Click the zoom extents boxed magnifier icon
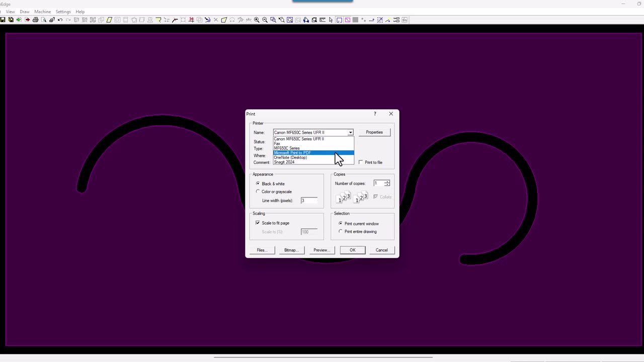644x362 pixels. pyautogui.click(x=290, y=20)
